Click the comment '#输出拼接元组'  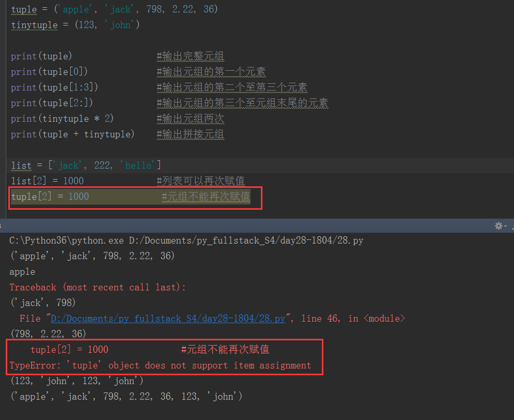tap(191, 134)
